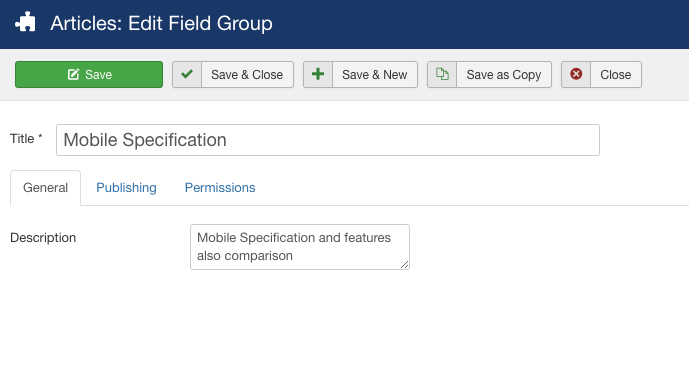Select the General tab
689x377 pixels.
45,188
